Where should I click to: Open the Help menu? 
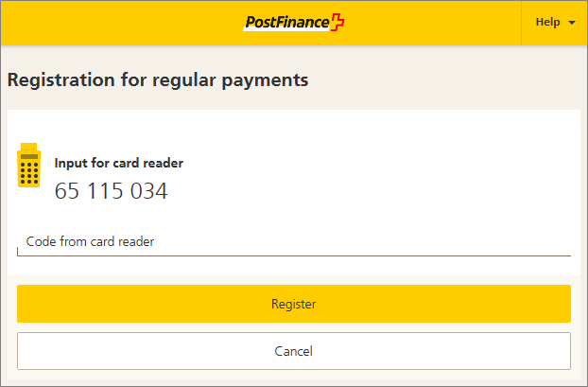(555, 22)
